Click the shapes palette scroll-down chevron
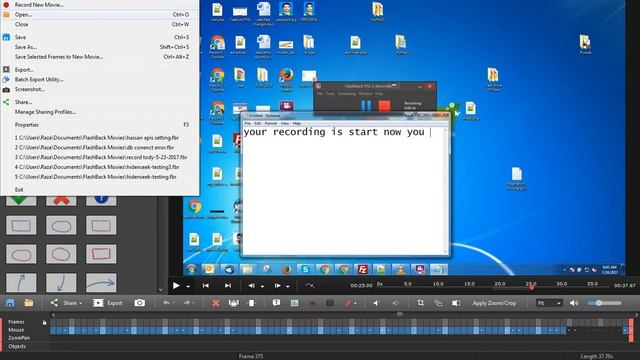This screenshot has width=640, height=360. click(x=160, y=290)
